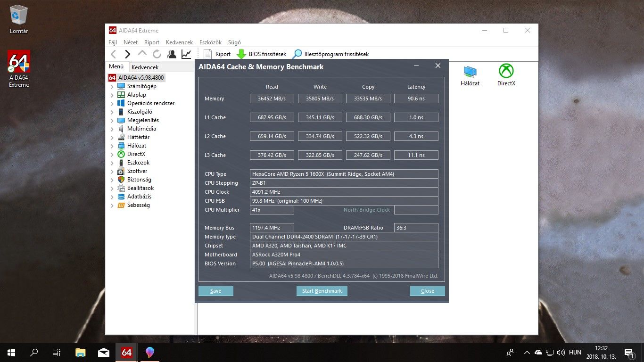The image size is (644, 362).
Task: Click Illesztőprogram frissítések toolbar button
Action: click(x=330, y=54)
